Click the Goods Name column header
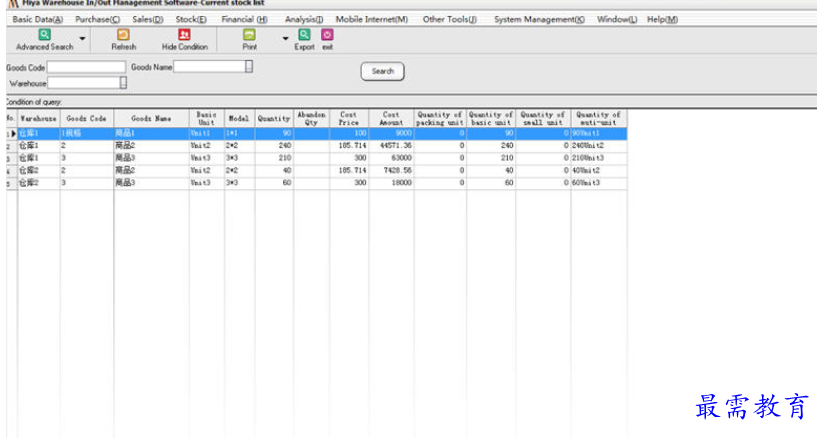The height and width of the screenshot is (438, 817). 151,118
